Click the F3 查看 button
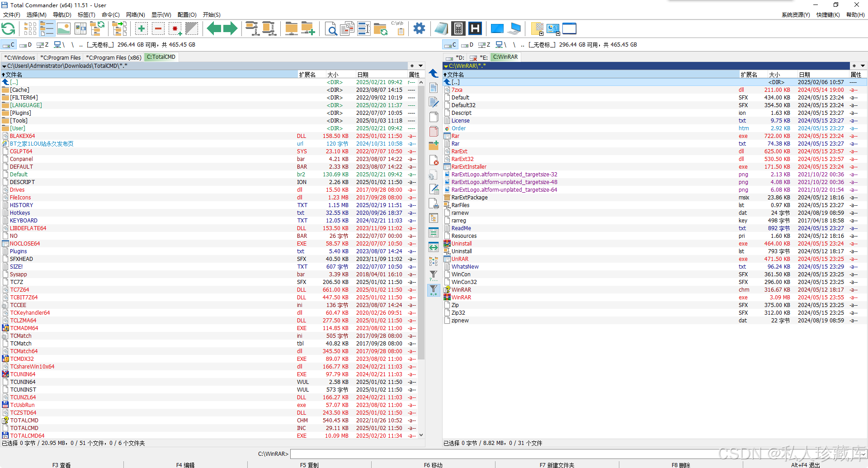Screen dimensions: 868x468 [x=61, y=465]
